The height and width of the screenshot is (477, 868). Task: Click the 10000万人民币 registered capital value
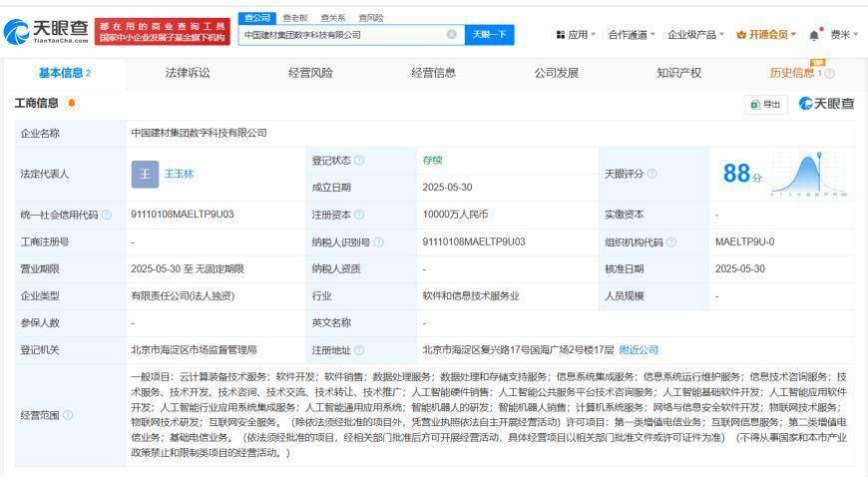point(455,215)
